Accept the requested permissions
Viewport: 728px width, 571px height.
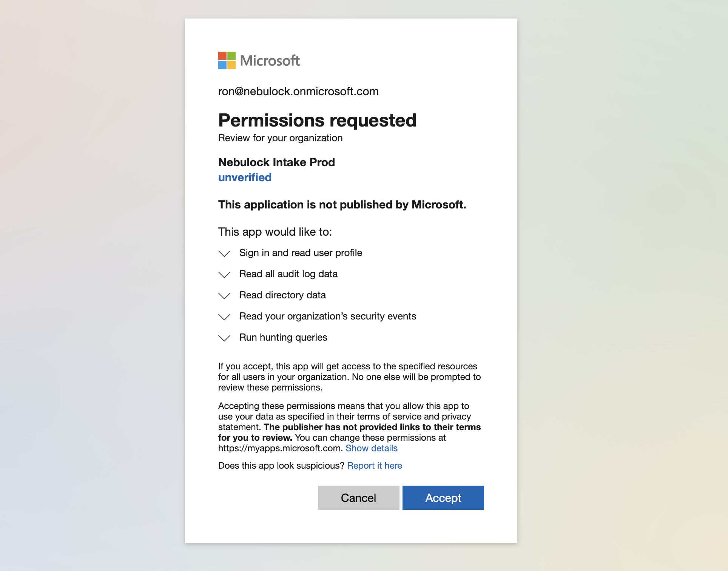pos(443,498)
